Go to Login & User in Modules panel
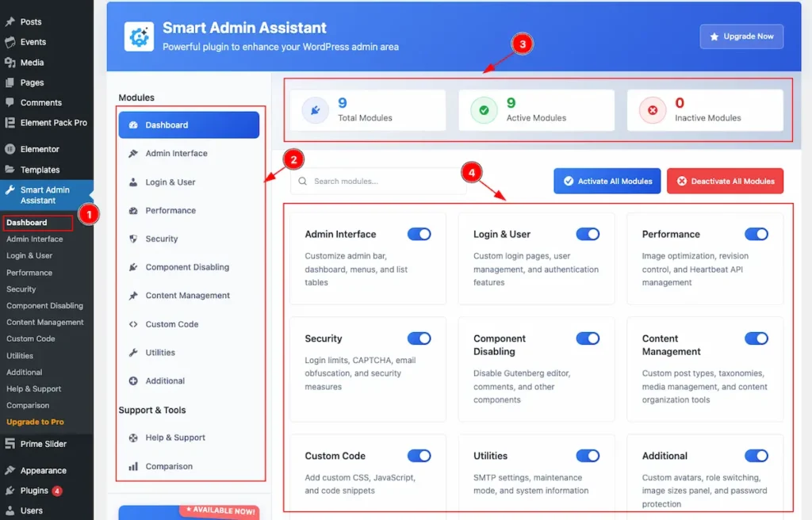Screen dimensions: 812x520 [x=189, y=182]
